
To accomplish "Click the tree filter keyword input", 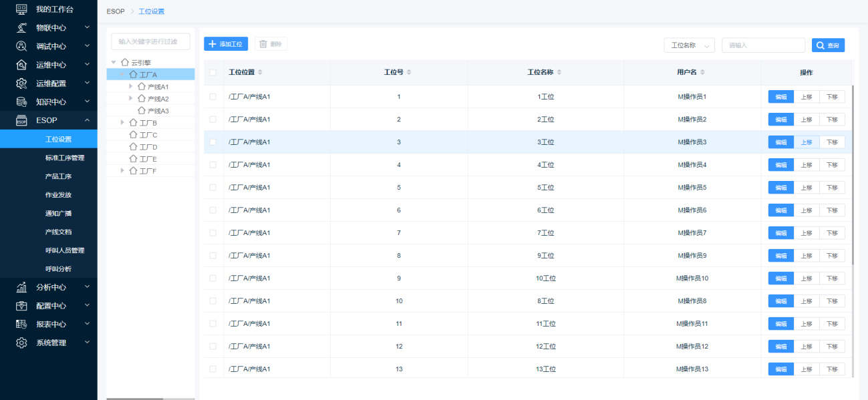I will (x=150, y=41).
